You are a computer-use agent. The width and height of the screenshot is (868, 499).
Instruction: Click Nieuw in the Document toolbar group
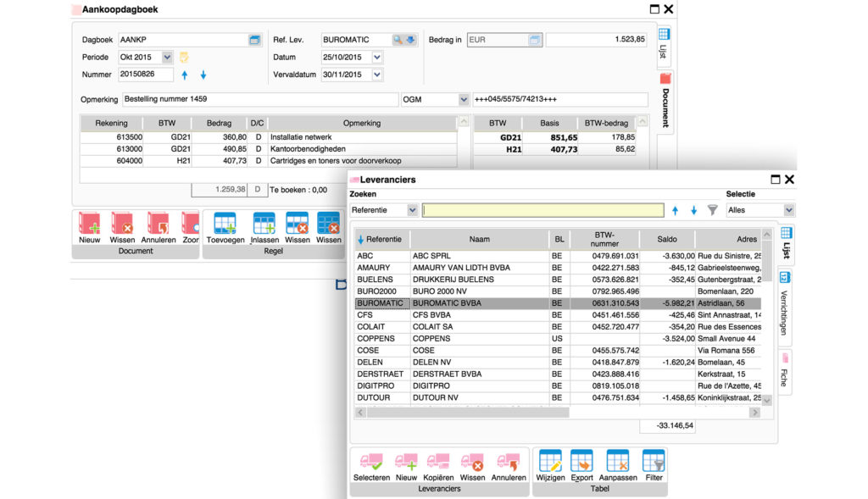[x=89, y=227]
